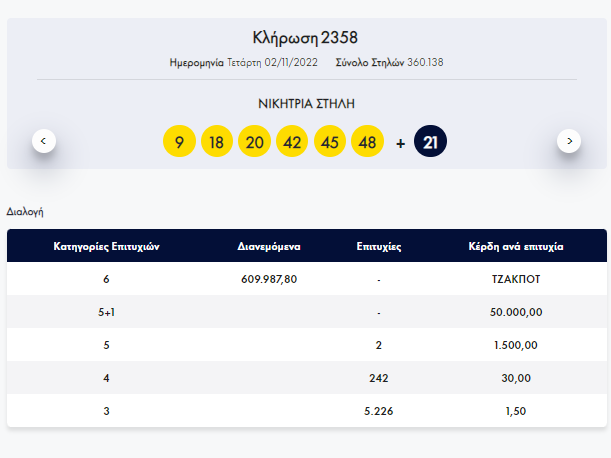Click the Κατηγορίες Επιτυχιών column header
Image resolution: width=611 pixels, height=458 pixels.
pyautogui.click(x=106, y=246)
